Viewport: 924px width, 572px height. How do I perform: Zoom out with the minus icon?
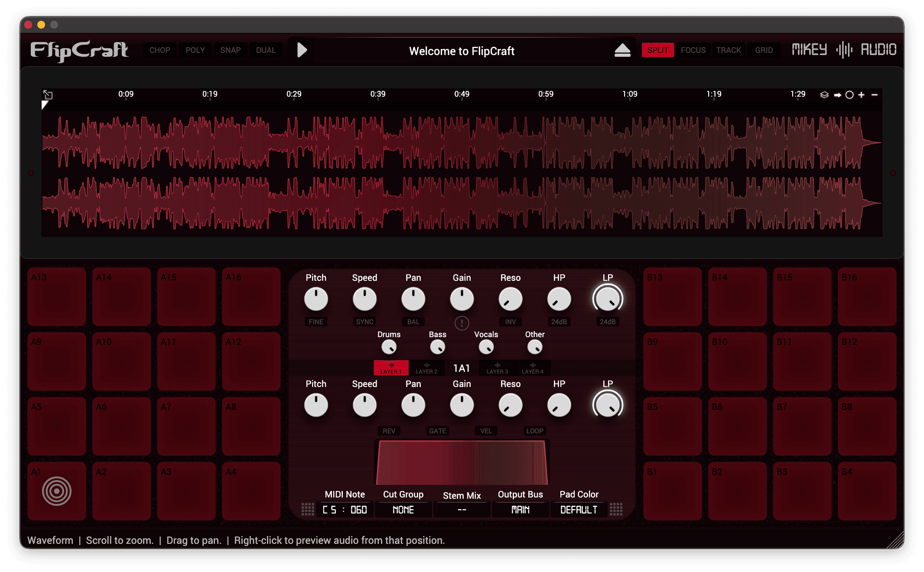[x=875, y=95]
